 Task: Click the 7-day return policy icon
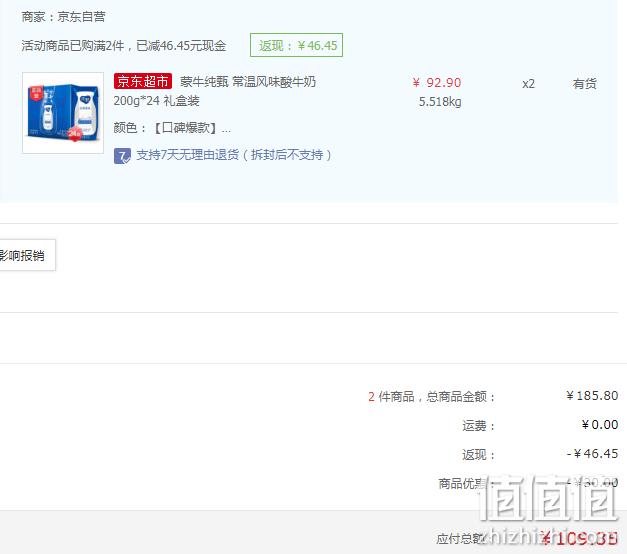click(122, 156)
